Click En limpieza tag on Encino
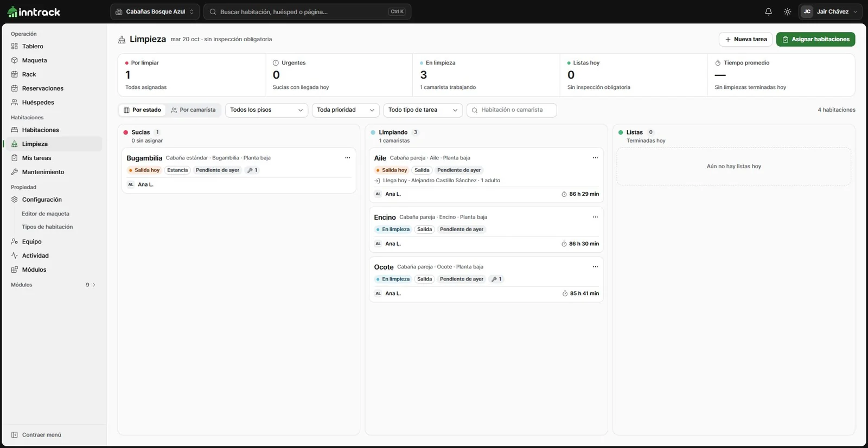 (393, 229)
